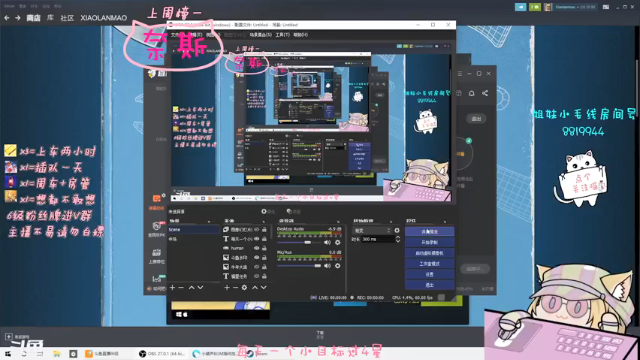This screenshot has width=640, height=360.
Task: Open Windows Start menu
Action: [x=8, y=353]
